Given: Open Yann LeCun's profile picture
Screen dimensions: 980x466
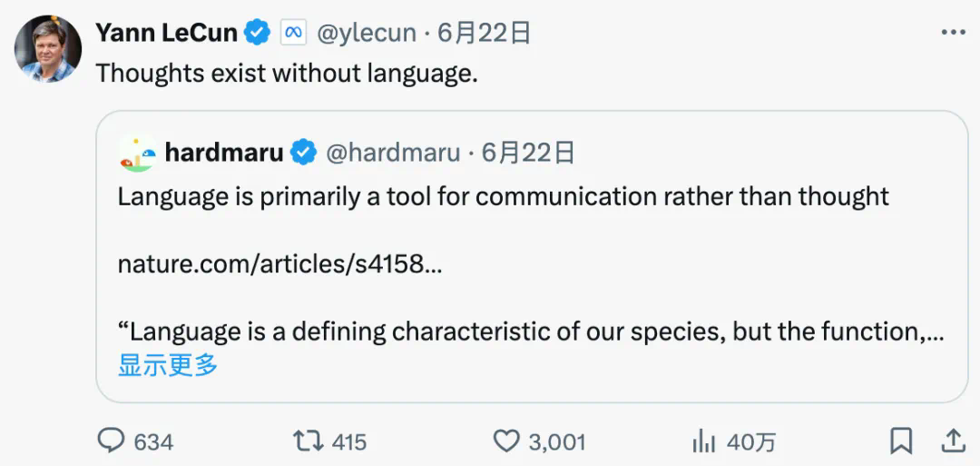Looking at the screenshot, I should point(48,49).
